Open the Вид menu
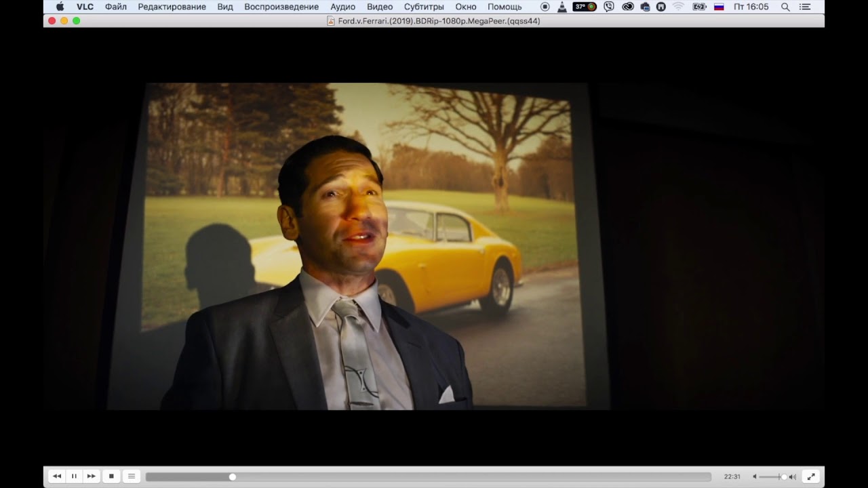 225,7
